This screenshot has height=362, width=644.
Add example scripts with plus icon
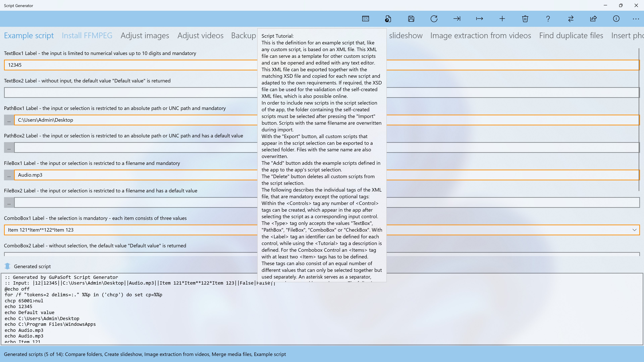[x=502, y=19]
